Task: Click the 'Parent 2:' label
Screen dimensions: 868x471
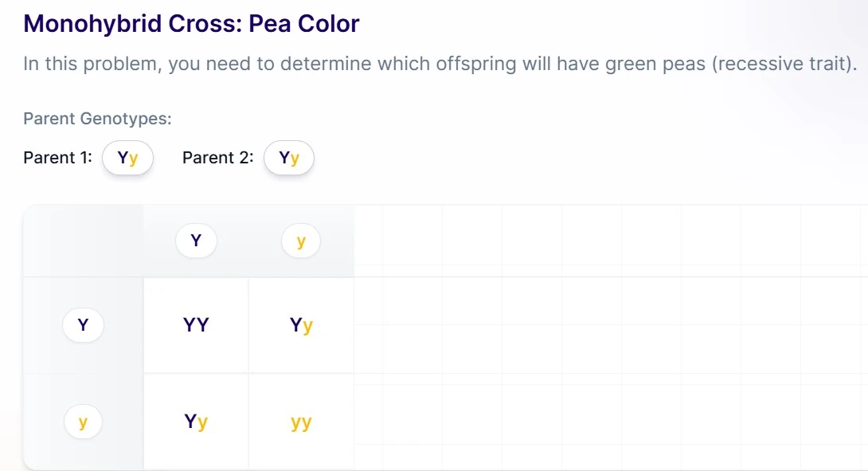Action: (217, 158)
